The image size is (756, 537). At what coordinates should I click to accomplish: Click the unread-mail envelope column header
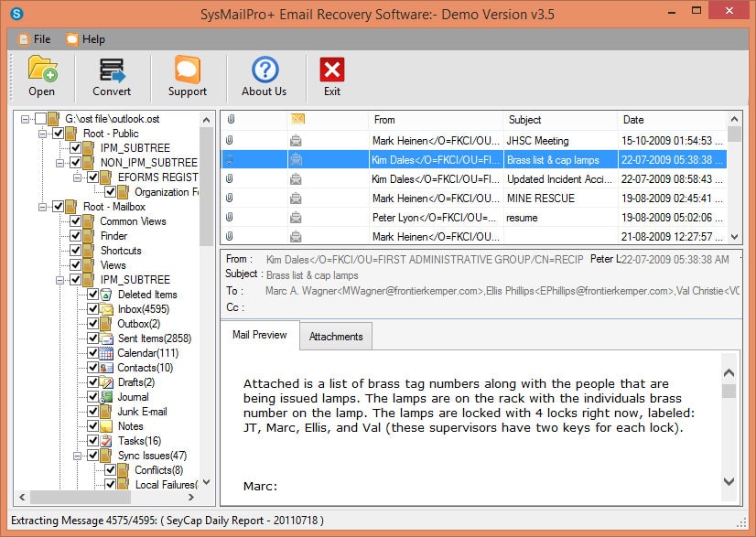click(297, 120)
